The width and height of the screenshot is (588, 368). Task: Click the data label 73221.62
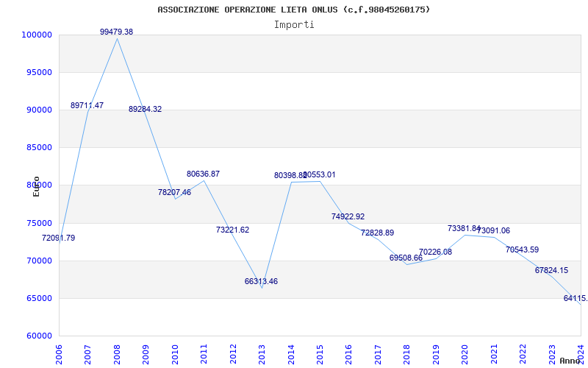click(x=232, y=230)
